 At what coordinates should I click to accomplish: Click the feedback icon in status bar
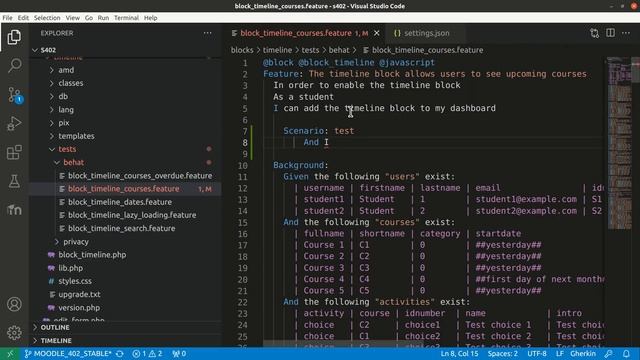click(608, 353)
